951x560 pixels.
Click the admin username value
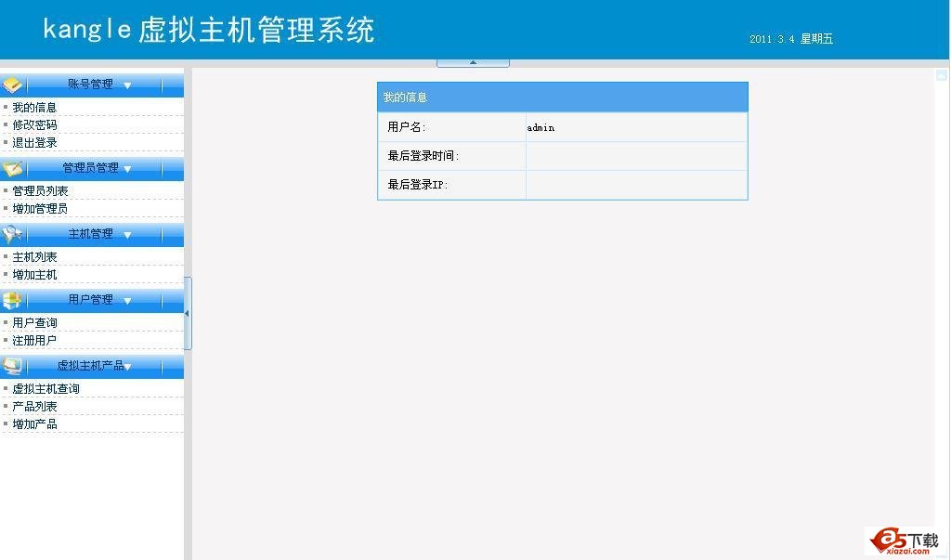point(541,127)
